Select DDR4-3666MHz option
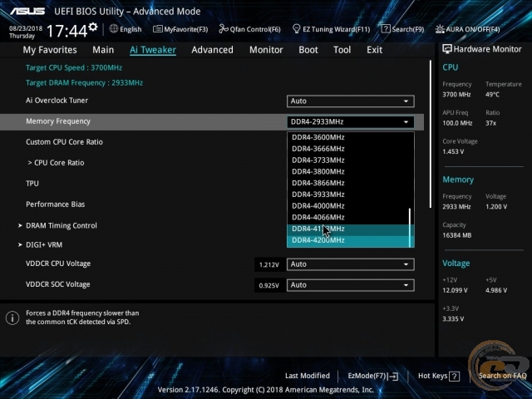Screen dimensions: 532x399 tap(348, 149)
